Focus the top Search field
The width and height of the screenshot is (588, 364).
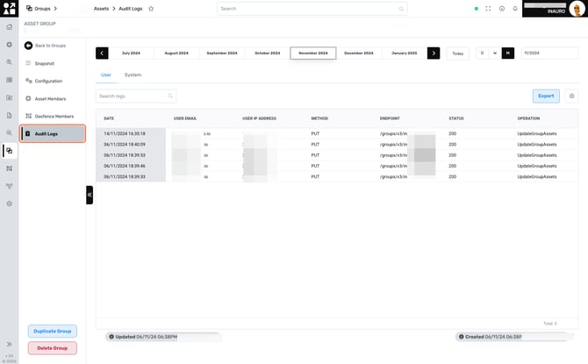pos(312,9)
